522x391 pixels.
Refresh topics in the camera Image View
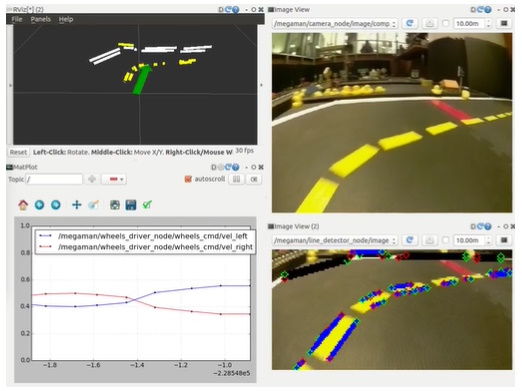click(410, 23)
